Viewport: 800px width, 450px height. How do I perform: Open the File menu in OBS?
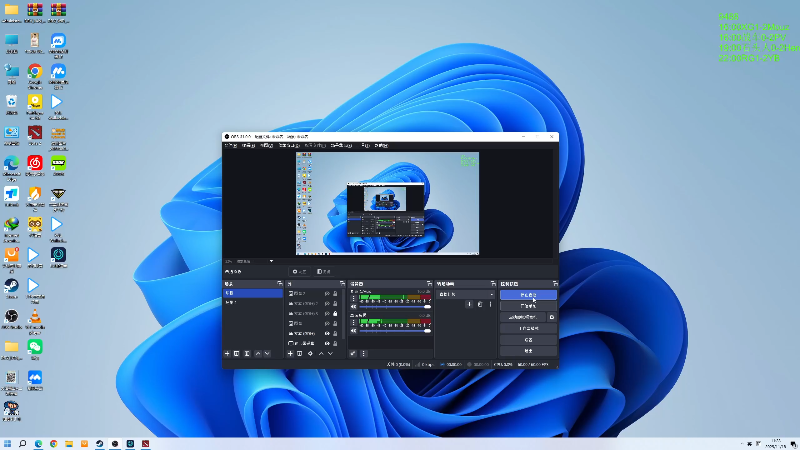(231, 145)
